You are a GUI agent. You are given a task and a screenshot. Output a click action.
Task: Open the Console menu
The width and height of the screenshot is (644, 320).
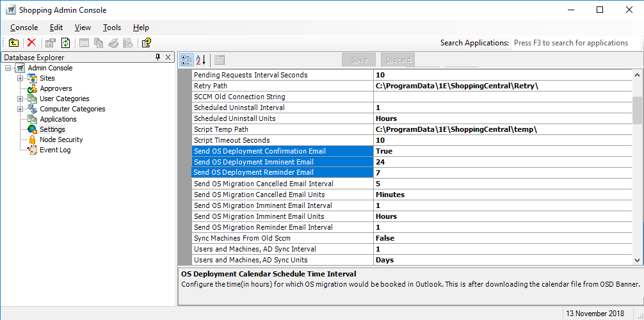[x=24, y=28]
